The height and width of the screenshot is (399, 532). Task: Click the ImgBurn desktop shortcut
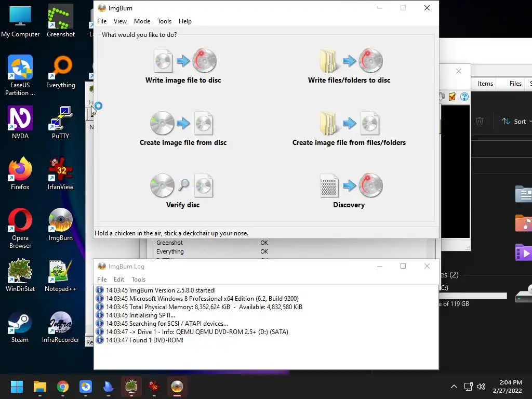pyautogui.click(x=60, y=224)
